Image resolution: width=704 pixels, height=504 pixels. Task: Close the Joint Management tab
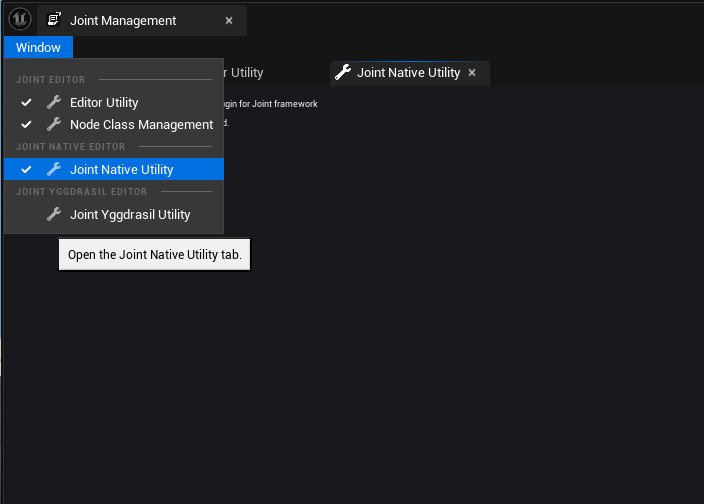(x=229, y=20)
